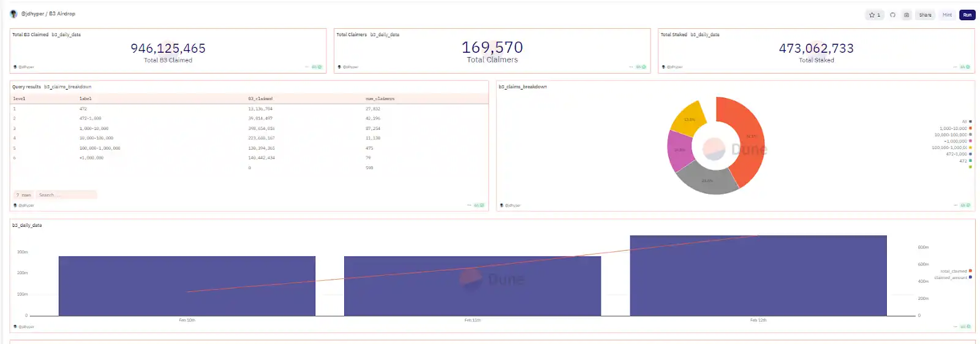This screenshot has width=980, height=344.
Task: Sort table by the num_claimers column header
Action: click(x=380, y=99)
